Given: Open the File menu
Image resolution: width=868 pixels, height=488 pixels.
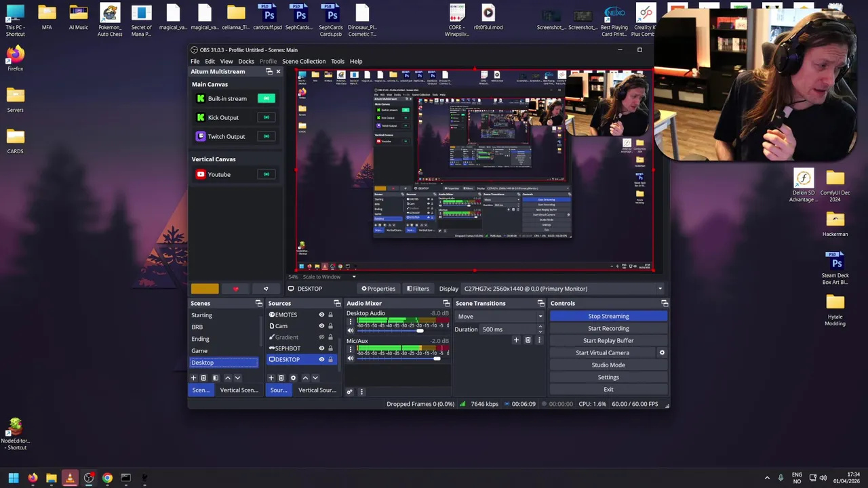Looking at the screenshot, I should point(195,61).
